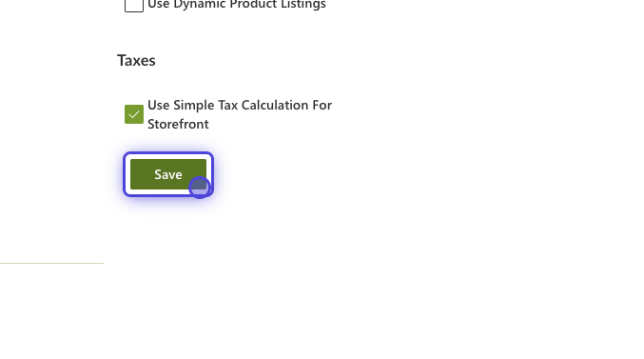Disable simple tax calculation via its checkbox
This screenshot has width=644, height=359.
point(134,114)
